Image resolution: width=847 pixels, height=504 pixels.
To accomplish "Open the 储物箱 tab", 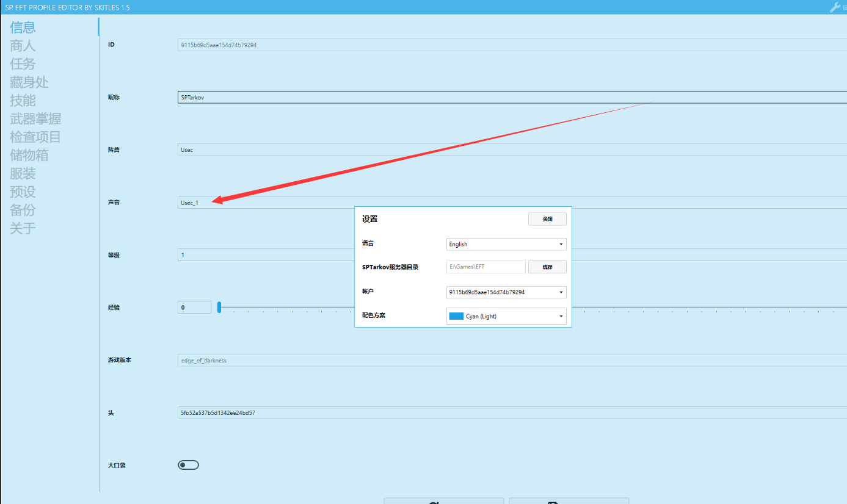I will click(x=29, y=155).
